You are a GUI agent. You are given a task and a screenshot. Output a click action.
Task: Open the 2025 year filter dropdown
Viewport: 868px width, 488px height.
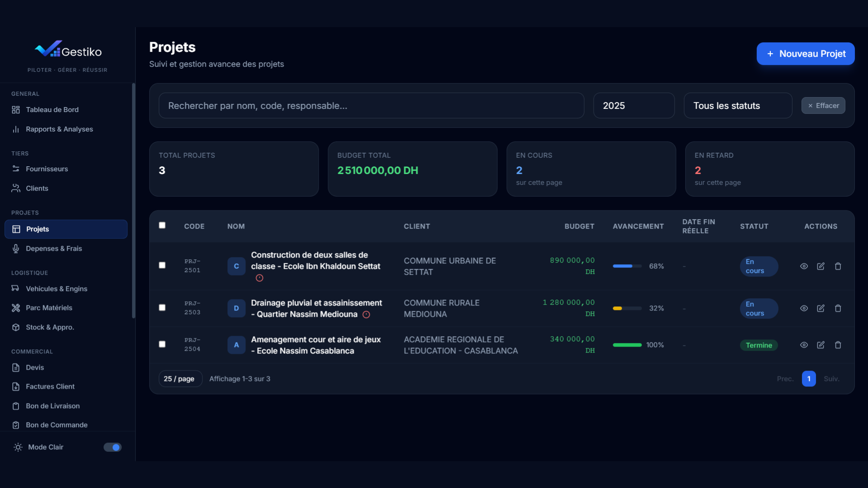(634, 106)
